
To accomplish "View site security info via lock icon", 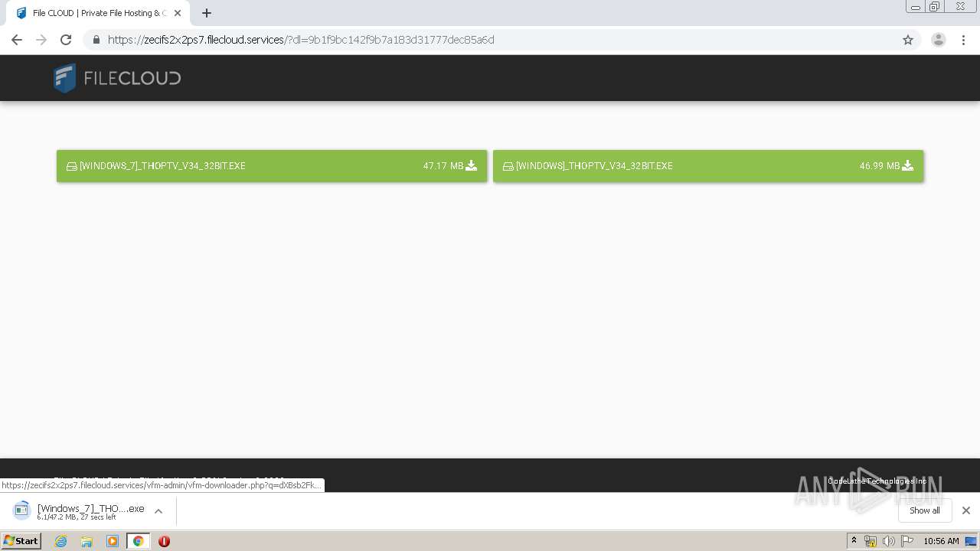I will 96,40.
